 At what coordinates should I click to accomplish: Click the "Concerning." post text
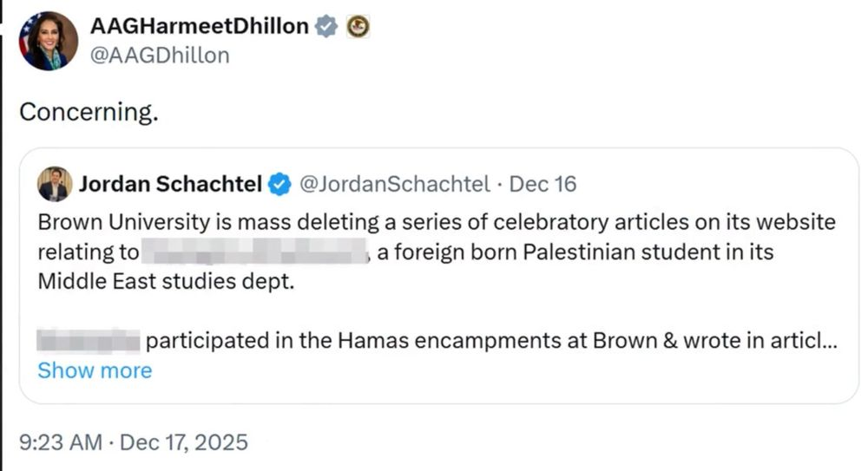click(89, 113)
